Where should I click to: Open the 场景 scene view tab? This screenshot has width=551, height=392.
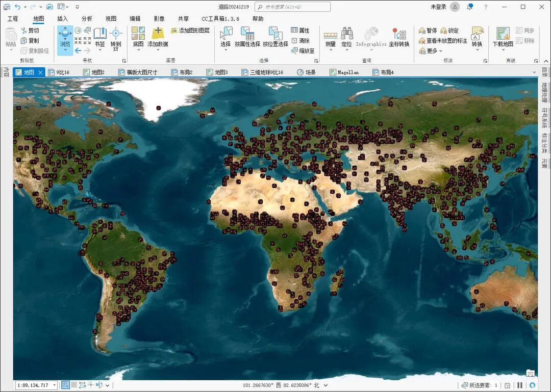click(306, 72)
